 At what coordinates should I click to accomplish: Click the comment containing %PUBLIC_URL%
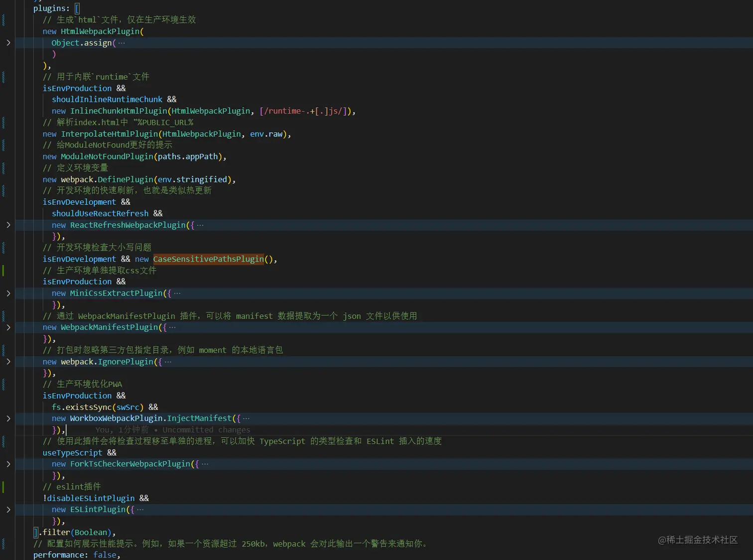pyautogui.click(x=118, y=123)
